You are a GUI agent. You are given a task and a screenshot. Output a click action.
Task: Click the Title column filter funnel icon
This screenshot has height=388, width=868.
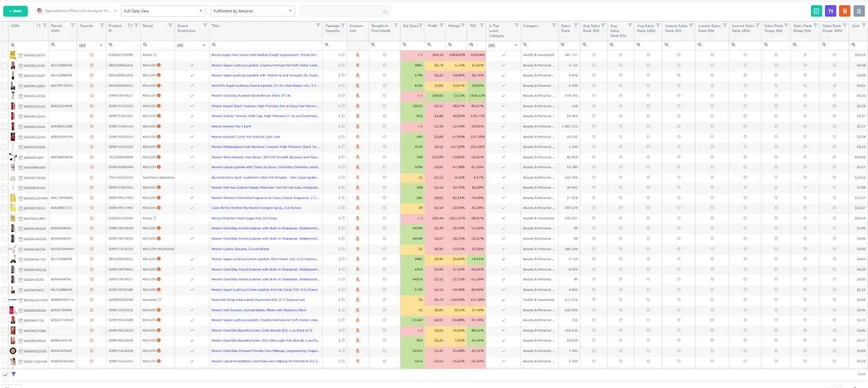tap(319, 25)
